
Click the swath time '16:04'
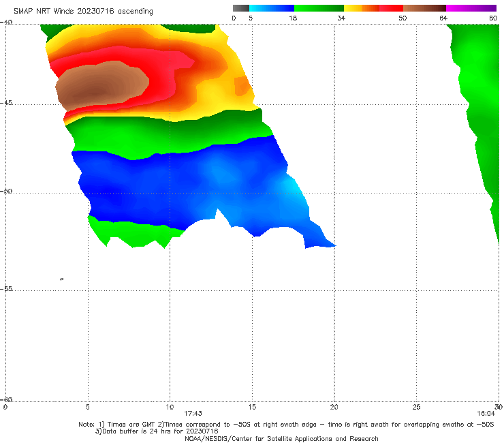coord(486,414)
